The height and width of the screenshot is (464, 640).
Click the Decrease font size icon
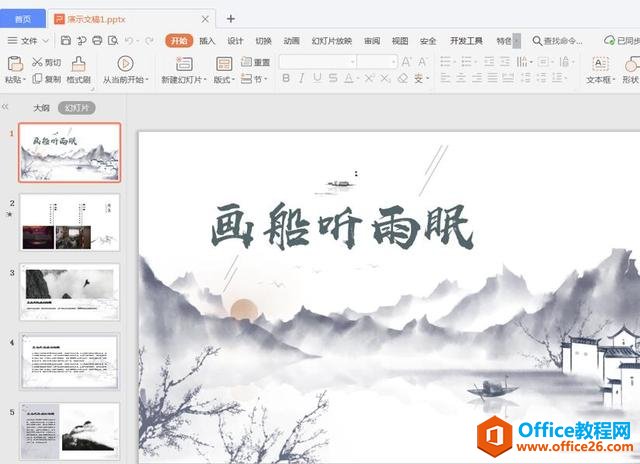[422, 62]
